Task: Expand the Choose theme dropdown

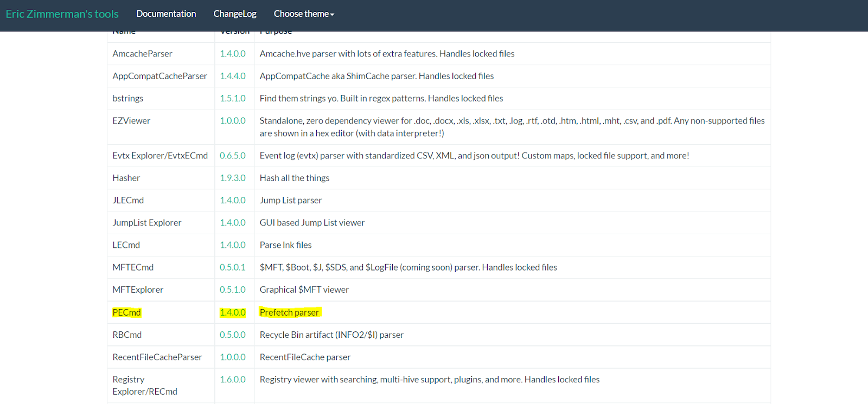Action: (x=304, y=14)
